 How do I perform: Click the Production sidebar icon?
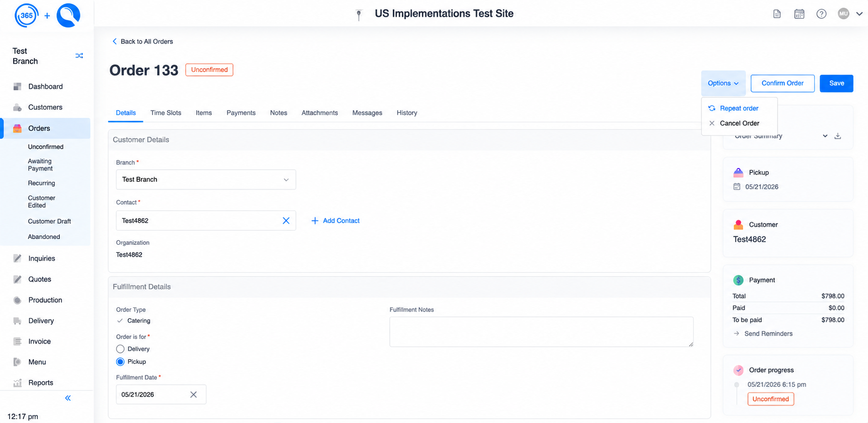17,300
